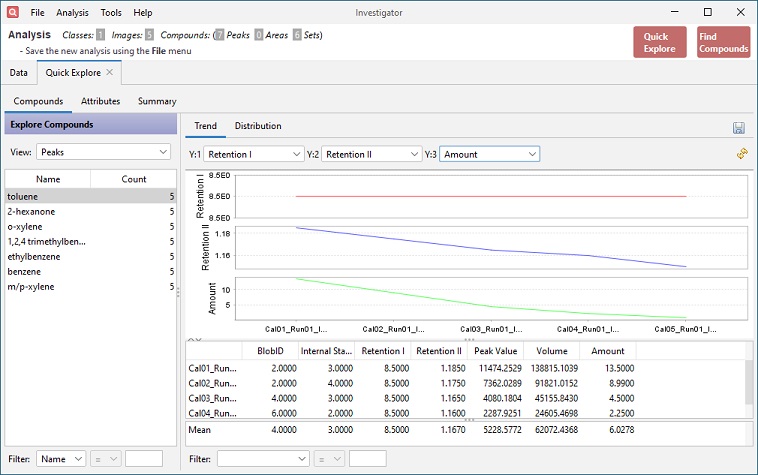This screenshot has height=475, width=758.
Task: Click the Mean row amount 6.0278
Action: [621, 429]
